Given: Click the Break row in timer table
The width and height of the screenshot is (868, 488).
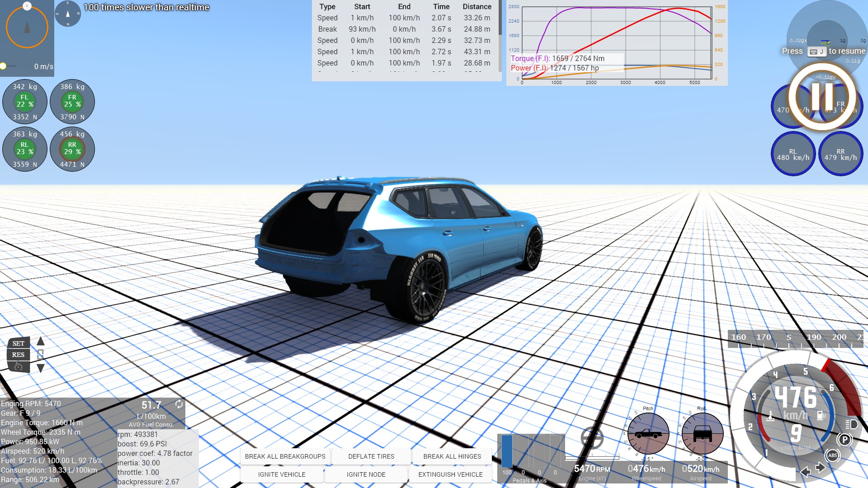Looking at the screenshot, I should 404,29.
